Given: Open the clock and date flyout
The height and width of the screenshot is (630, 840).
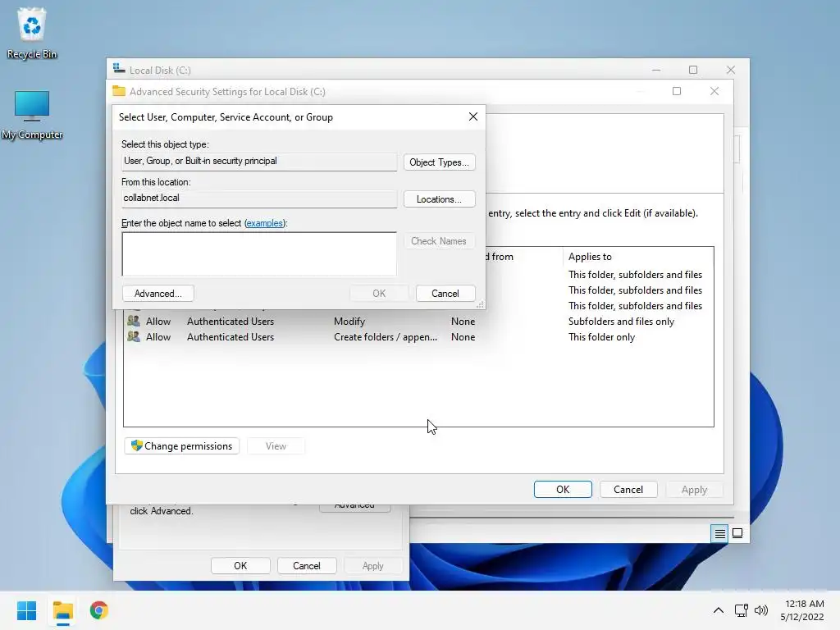Looking at the screenshot, I should click(802, 610).
